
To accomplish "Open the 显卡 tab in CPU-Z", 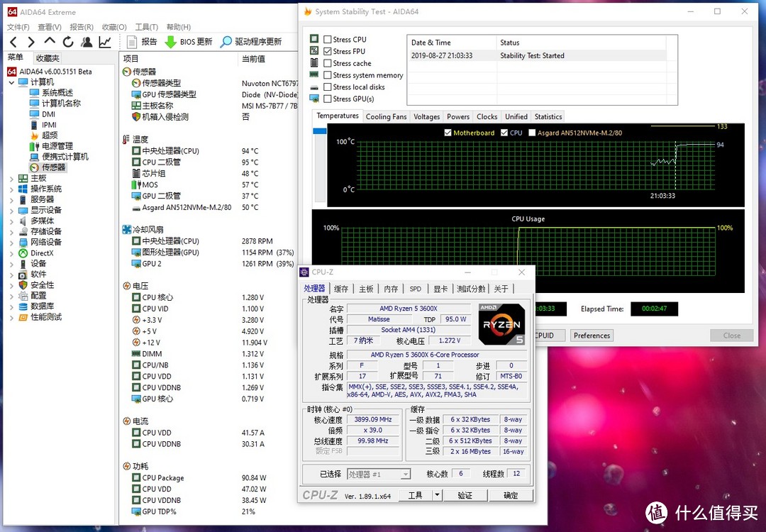I will click(x=440, y=289).
